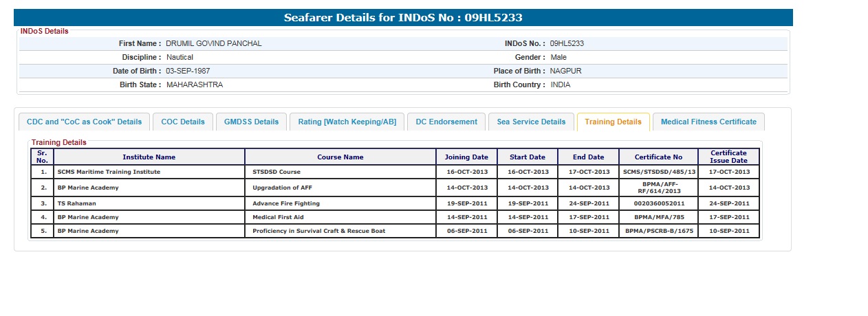Open the GMDSS Details tab
Viewport: 868px width, 316px height.
click(251, 122)
